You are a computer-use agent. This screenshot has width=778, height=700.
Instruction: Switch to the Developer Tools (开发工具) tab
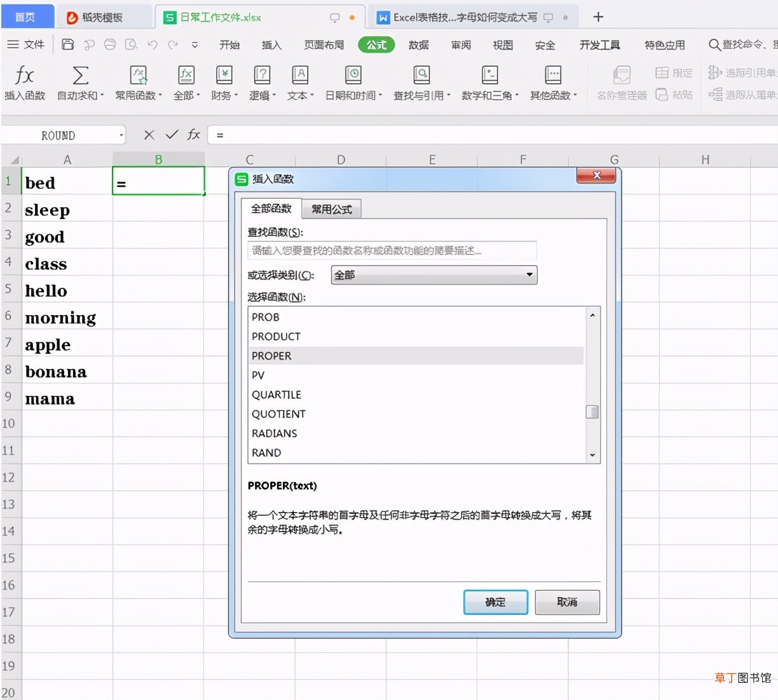(x=599, y=44)
